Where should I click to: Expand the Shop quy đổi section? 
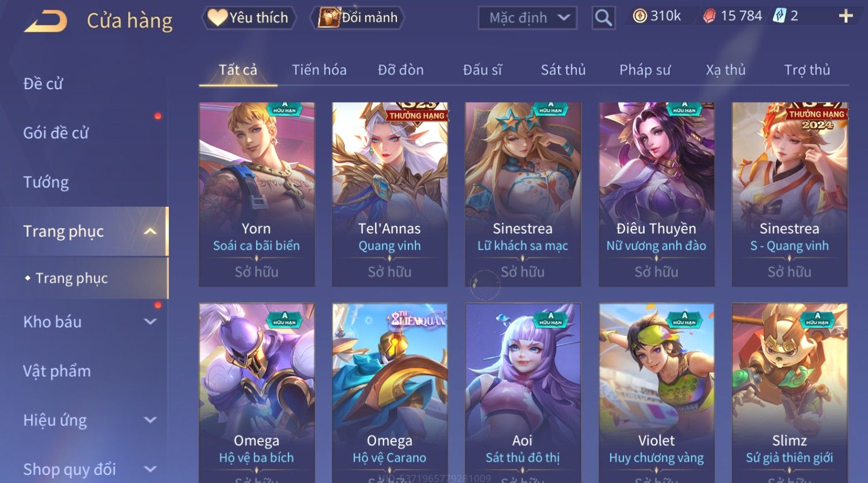pos(150,469)
